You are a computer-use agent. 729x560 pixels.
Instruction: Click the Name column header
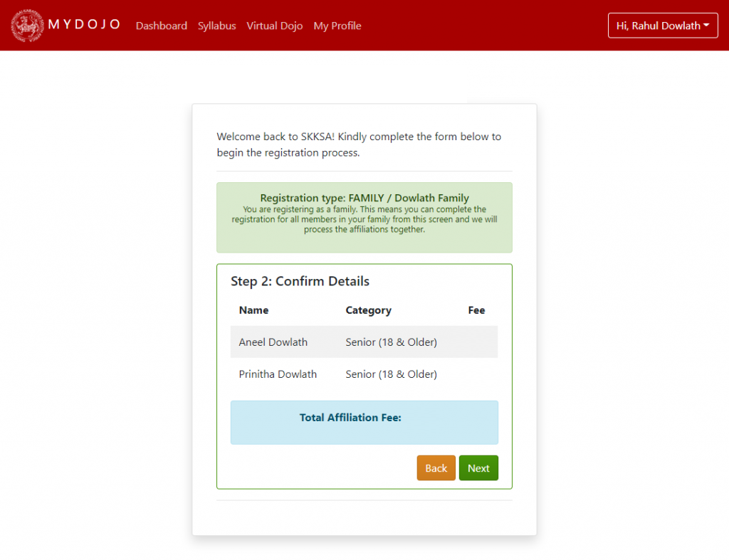point(254,310)
